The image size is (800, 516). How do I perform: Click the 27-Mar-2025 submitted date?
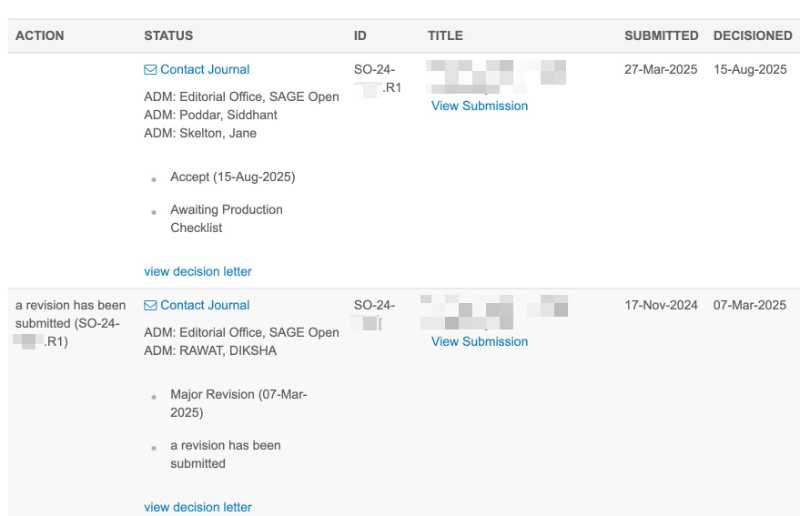click(x=661, y=70)
